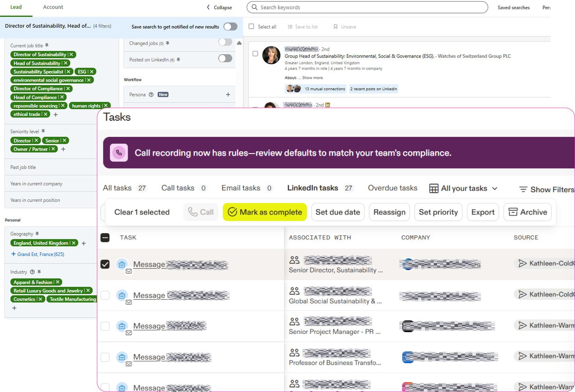Click the list icon beside Save to list
This screenshot has height=392, width=575.
click(x=290, y=27)
